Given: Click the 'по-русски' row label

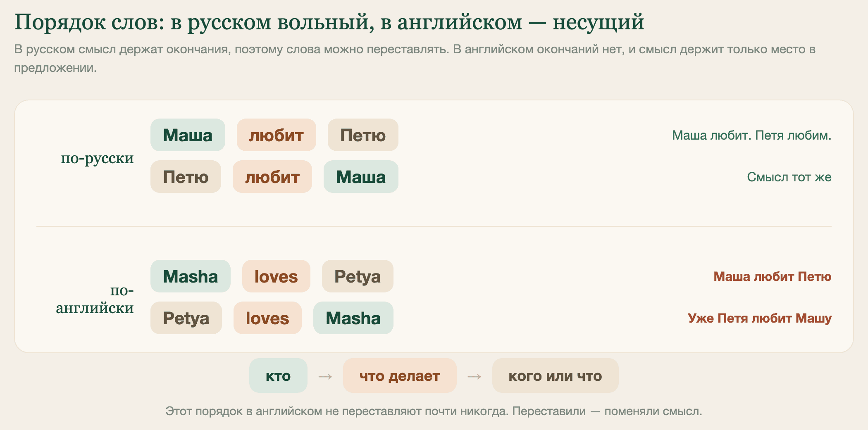Looking at the screenshot, I should point(97,158).
